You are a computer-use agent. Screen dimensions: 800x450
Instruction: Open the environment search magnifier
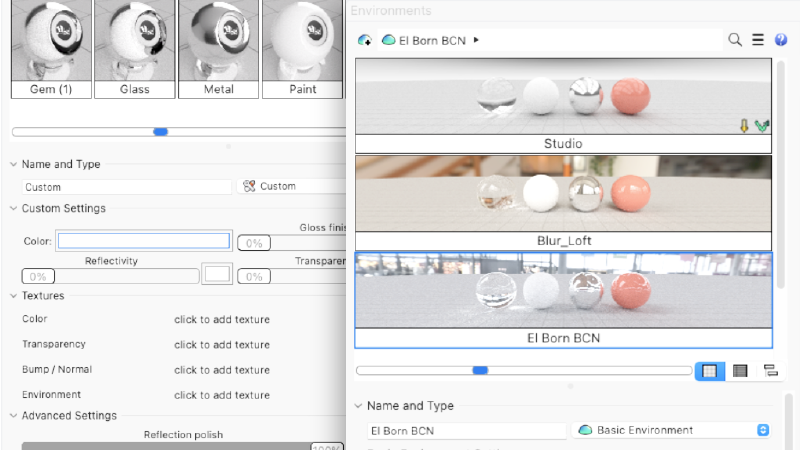(735, 40)
